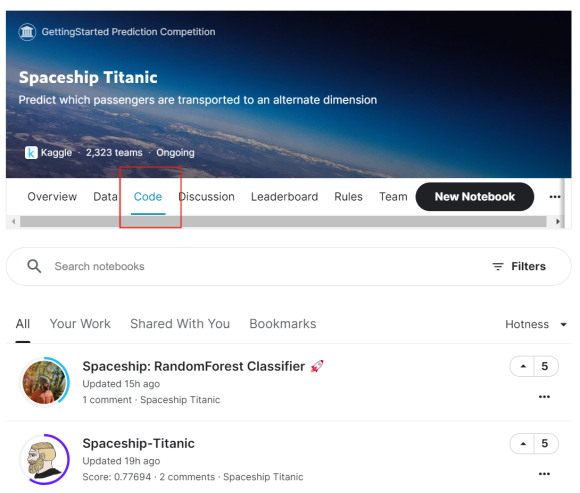Screen dimensions: 580x493
Task: Click the New Notebook button
Action: pos(475,197)
